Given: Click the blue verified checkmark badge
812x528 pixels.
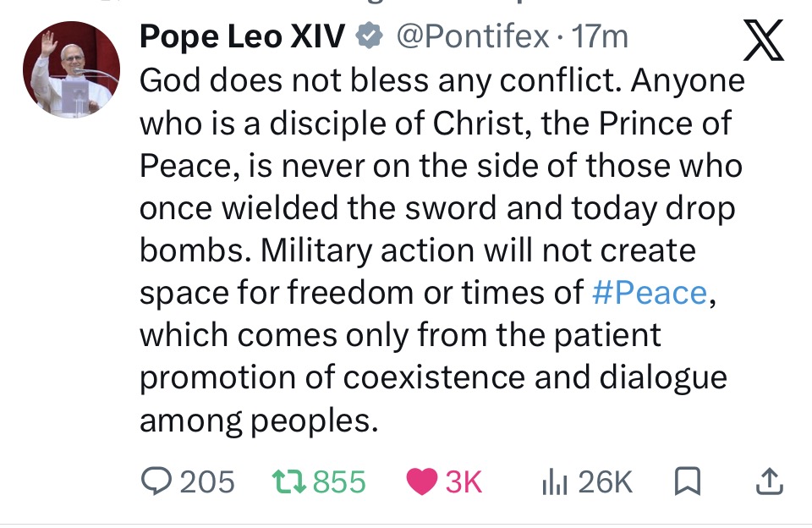Looking at the screenshot, I should click(x=367, y=36).
